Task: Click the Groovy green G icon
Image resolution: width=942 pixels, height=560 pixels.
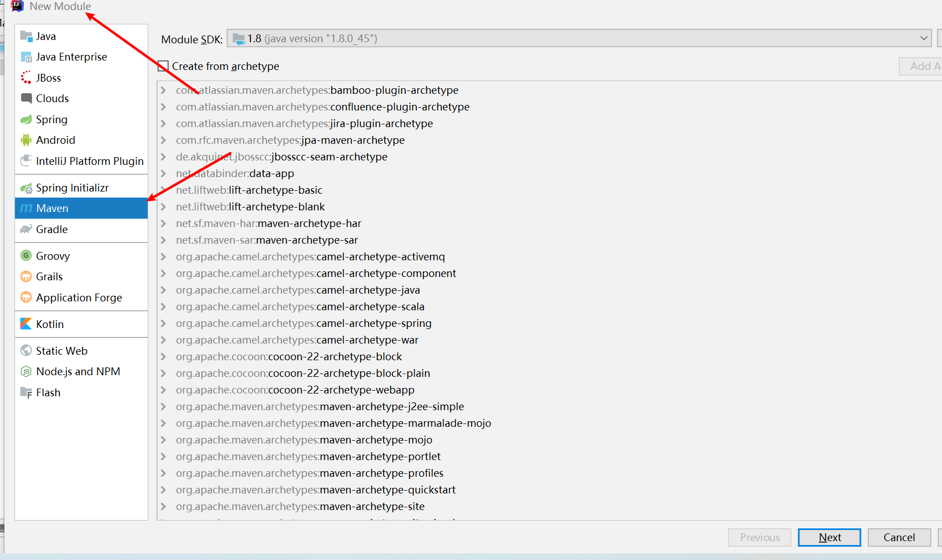Action: pyautogui.click(x=26, y=255)
